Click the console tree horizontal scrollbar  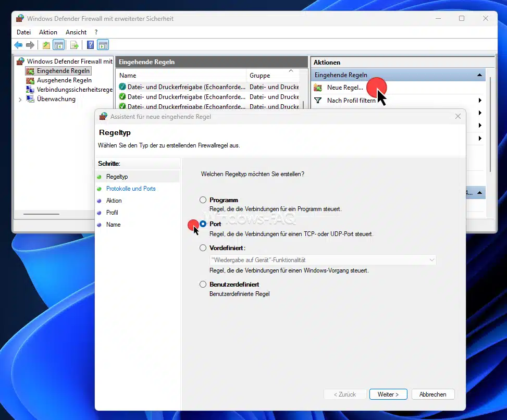[41, 214]
